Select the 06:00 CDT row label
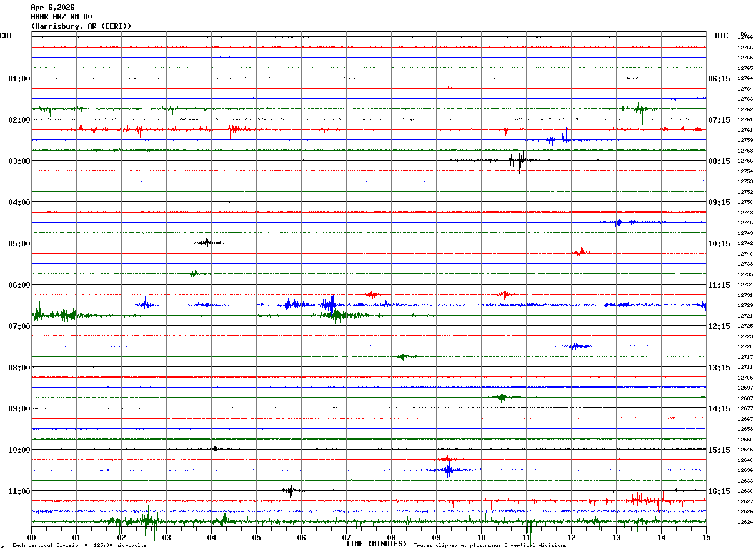The width and height of the screenshot is (756, 554). (x=19, y=285)
